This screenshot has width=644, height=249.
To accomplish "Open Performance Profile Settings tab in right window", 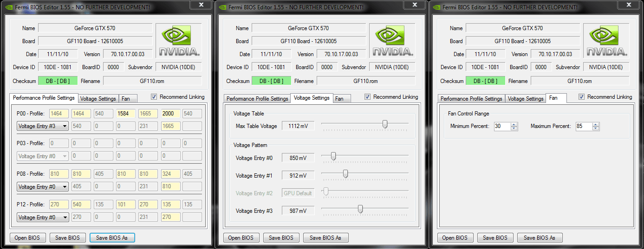I will pyautogui.click(x=471, y=99).
